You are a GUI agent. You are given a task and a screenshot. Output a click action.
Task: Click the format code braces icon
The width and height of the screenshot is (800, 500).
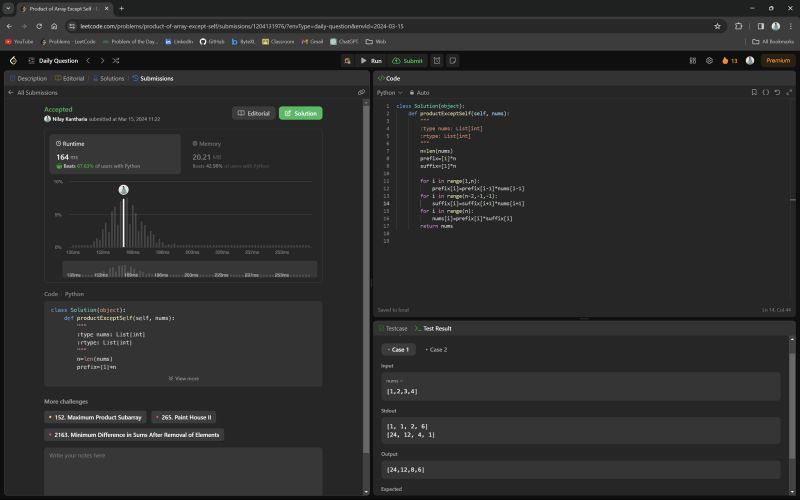(766, 92)
